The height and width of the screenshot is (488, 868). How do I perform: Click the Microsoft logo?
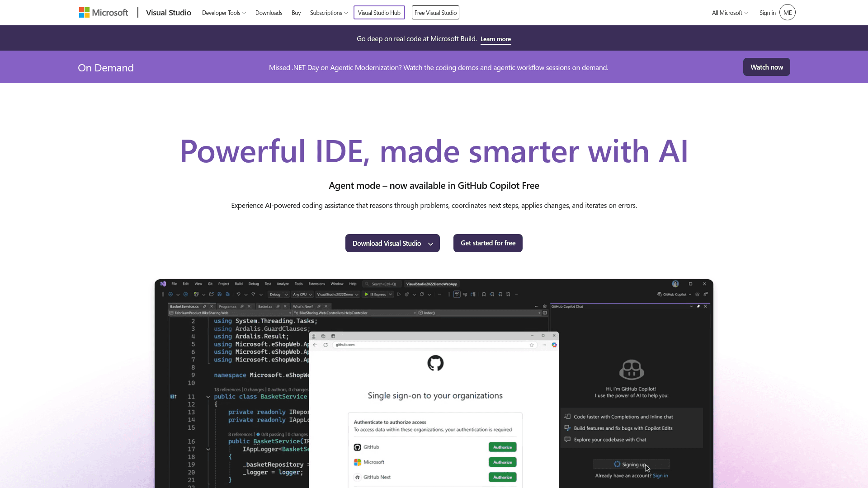[103, 13]
